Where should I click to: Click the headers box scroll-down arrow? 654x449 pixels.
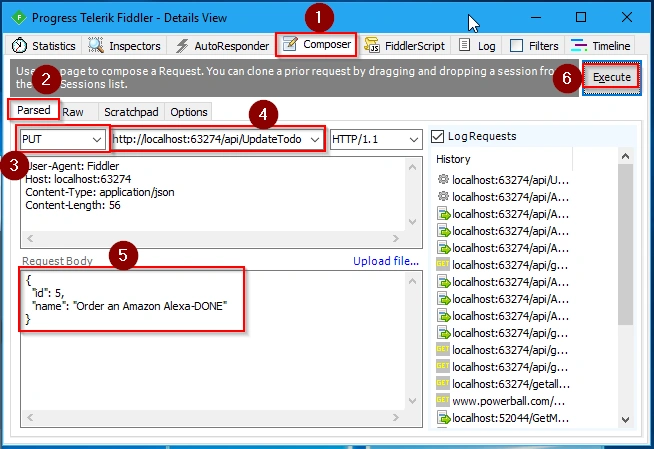tap(413, 221)
